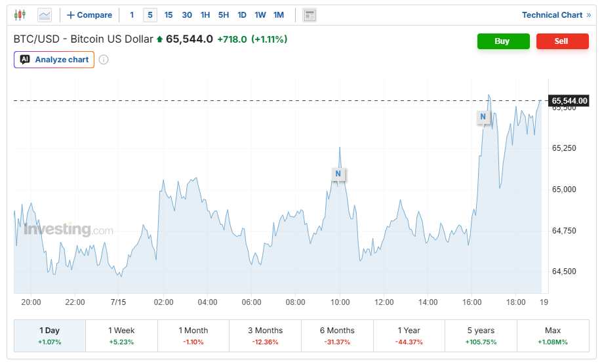The width and height of the screenshot is (602, 364).
Task: Click the +718.0 price change value
Action: click(x=232, y=39)
